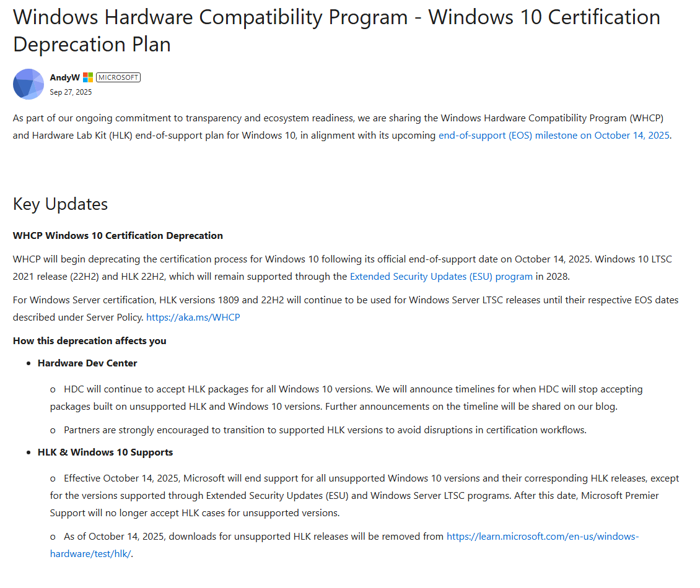Viewport: 700px width, 588px height.
Task: Click the red square in the Microsoft logo
Action: 85,75
